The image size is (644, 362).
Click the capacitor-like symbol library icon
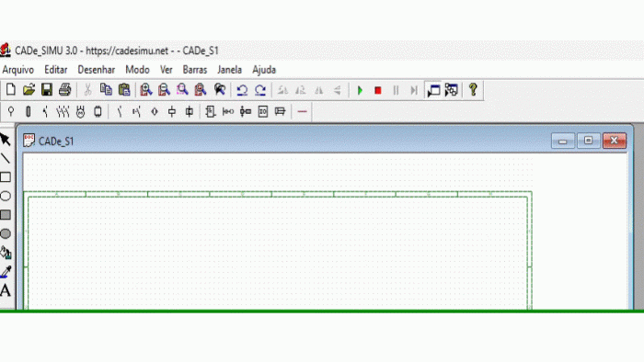(x=228, y=111)
